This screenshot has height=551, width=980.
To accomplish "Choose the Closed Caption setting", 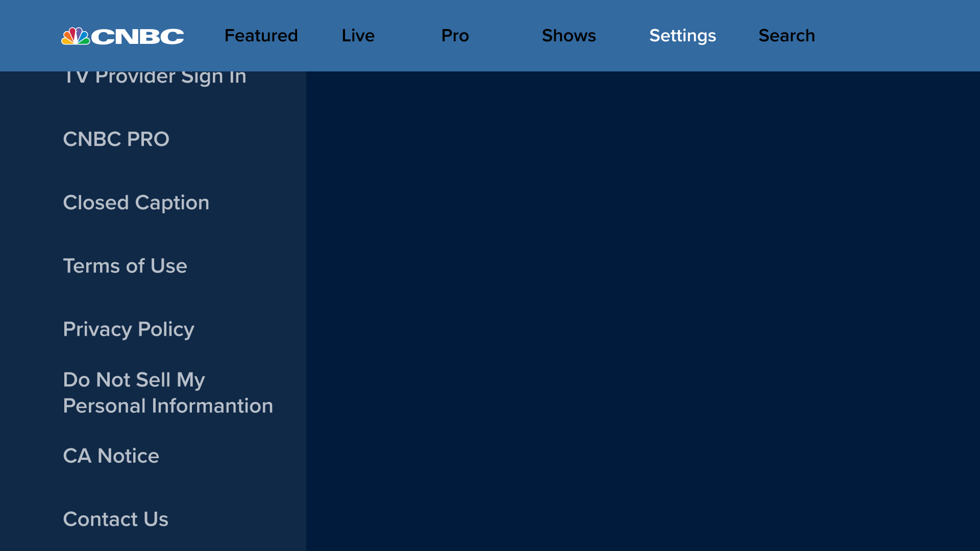I will coord(136,203).
